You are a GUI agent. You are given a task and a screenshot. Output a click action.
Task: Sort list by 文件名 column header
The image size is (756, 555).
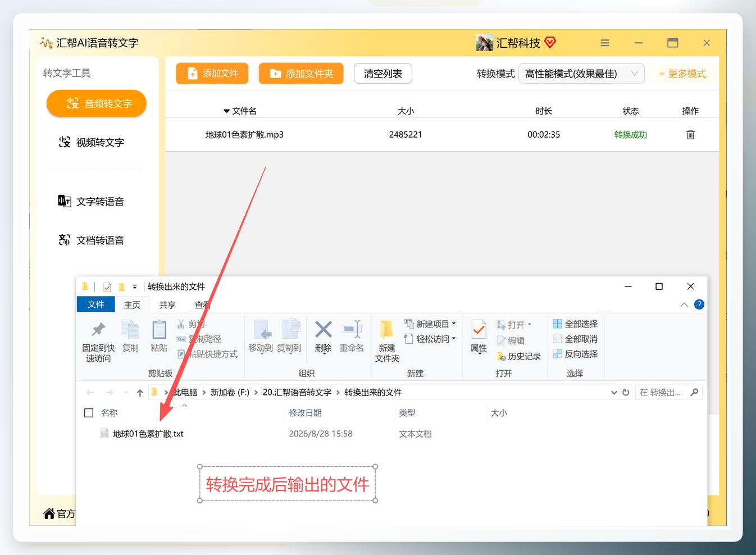coord(240,111)
